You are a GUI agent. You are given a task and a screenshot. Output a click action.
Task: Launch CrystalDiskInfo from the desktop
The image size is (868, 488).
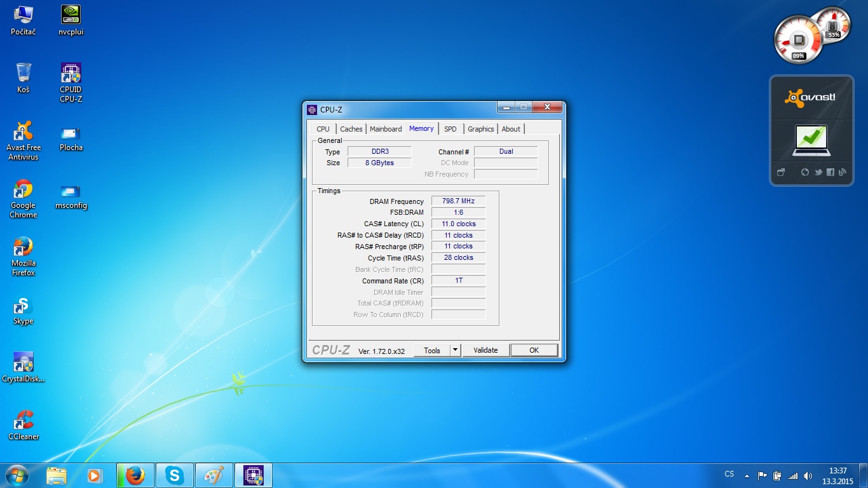click(24, 363)
